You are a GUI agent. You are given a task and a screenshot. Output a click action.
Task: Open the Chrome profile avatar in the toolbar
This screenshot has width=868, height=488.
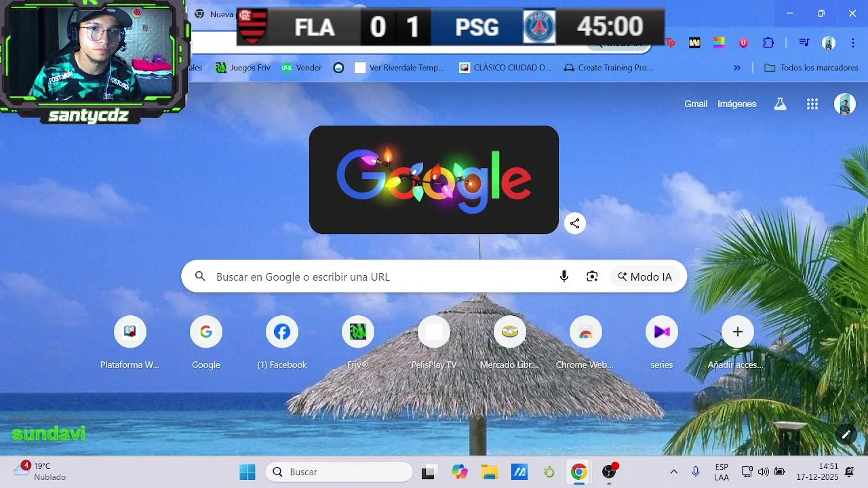(829, 43)
